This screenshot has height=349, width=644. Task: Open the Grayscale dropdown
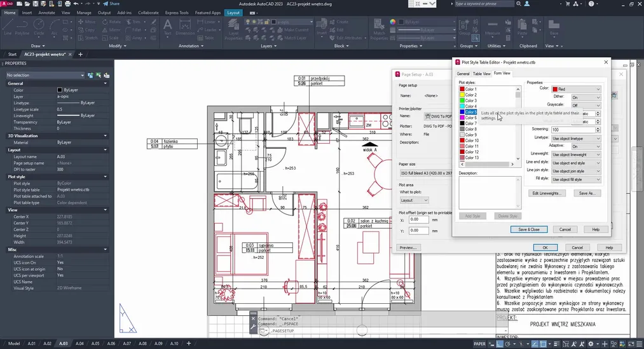click(x=585, y=106)
